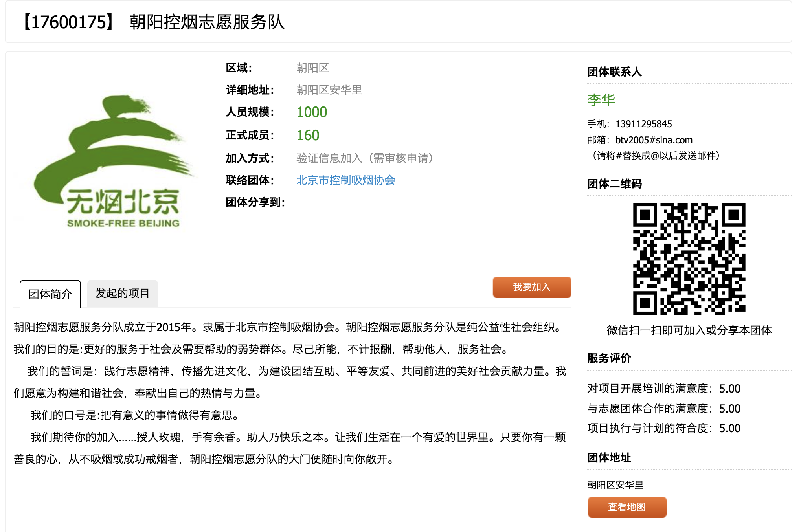The image size is (801, 532).
Task: Click the 团体分享到 label
Action: pos(255,202)
